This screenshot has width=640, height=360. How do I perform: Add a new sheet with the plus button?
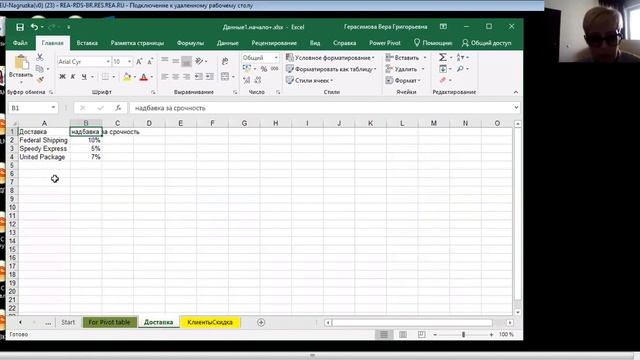point(261,322)
